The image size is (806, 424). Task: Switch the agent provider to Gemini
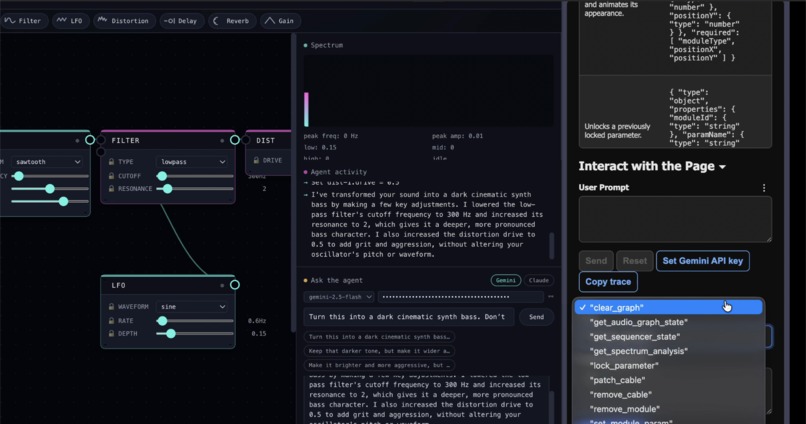(x=506, y=281)
